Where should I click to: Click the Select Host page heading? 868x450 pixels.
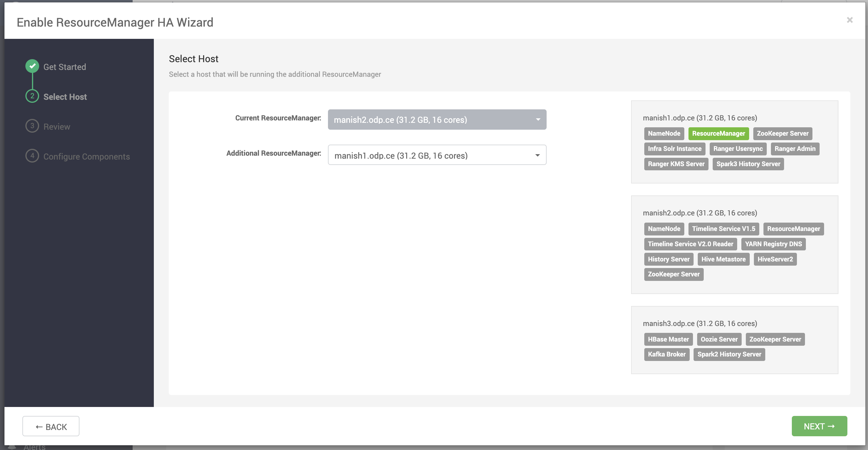pyautogui.click(x=194, y=59)
